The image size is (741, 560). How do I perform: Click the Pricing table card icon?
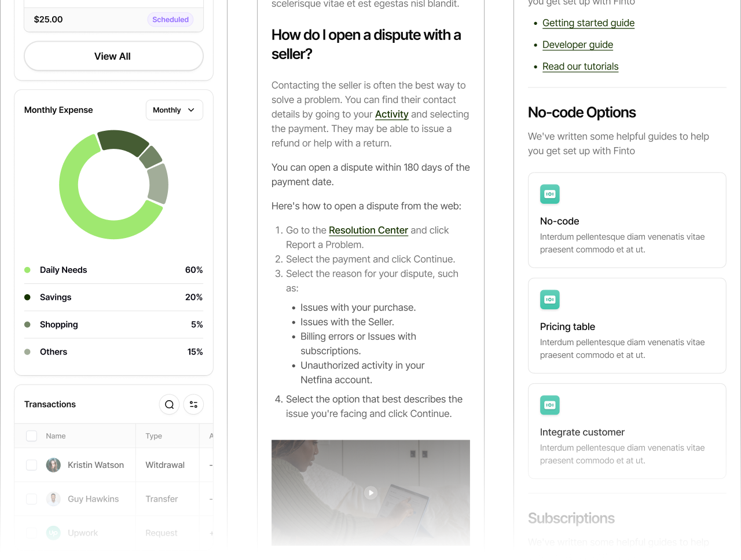point(550,299)
